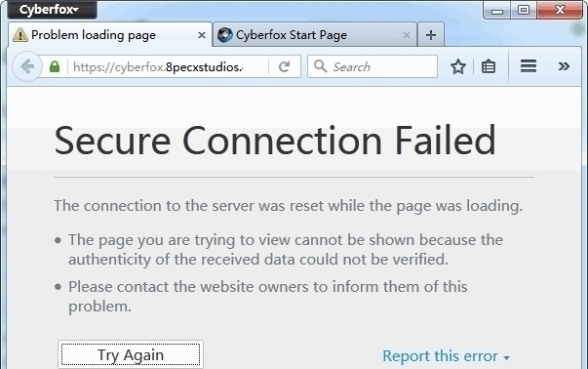Screen dimensions: 588x369
Task: Click the Cyberfox Start Page globe icon
Action: 225,35
